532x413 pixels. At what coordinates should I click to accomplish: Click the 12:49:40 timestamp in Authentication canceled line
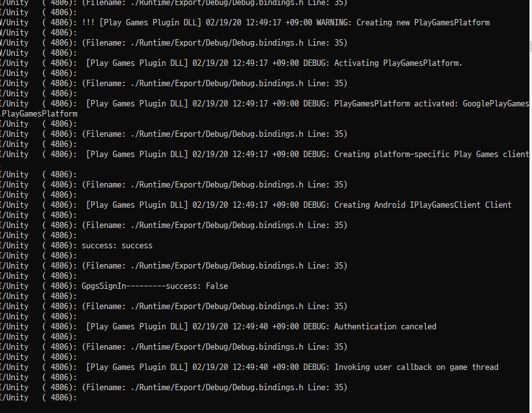pos(250,327)
